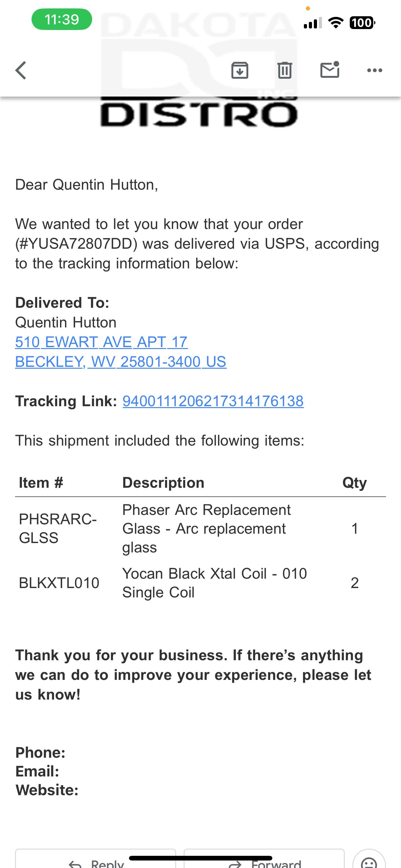Tap the green 11:39 time pill

(x=62, y=20)
